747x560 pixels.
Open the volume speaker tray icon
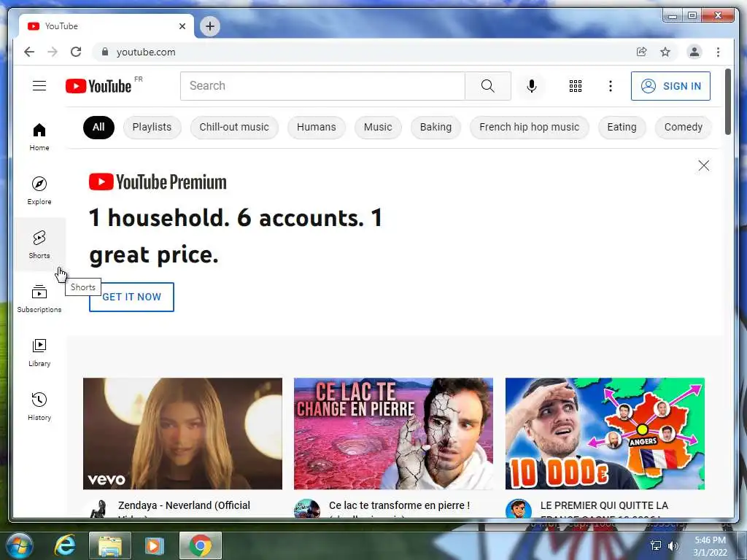(673, 545)
